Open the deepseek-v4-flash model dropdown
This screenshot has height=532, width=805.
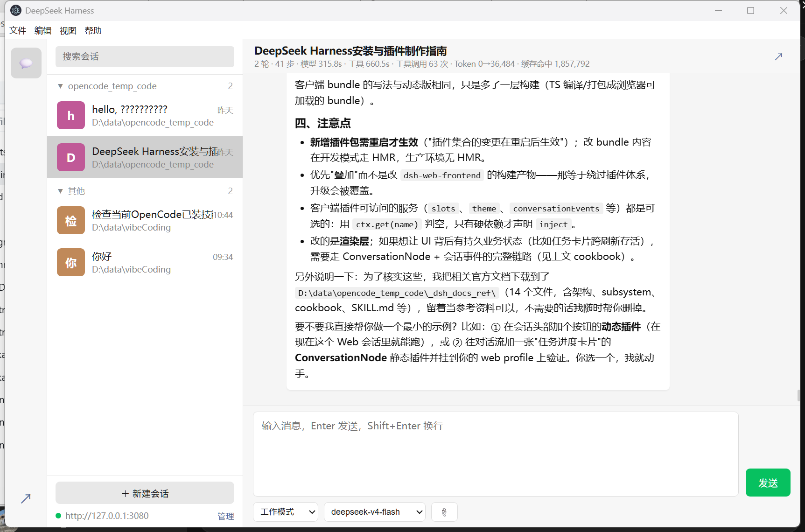pos(375,512)
